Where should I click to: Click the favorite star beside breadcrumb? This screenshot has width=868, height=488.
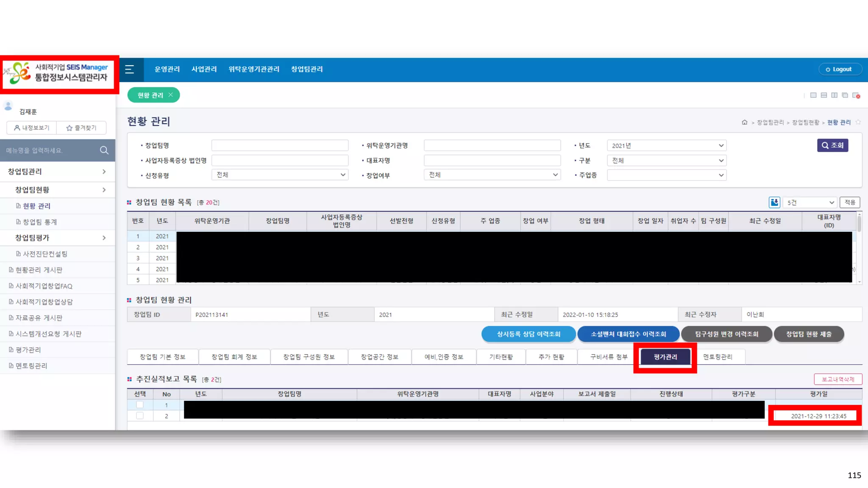pos(858,122)
